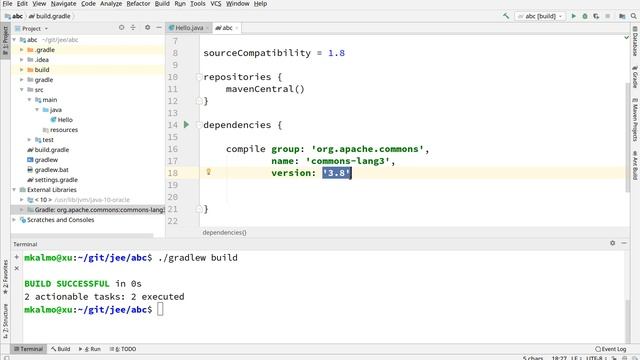
Task: Close the abc editor tab
Action: point(237,28)
